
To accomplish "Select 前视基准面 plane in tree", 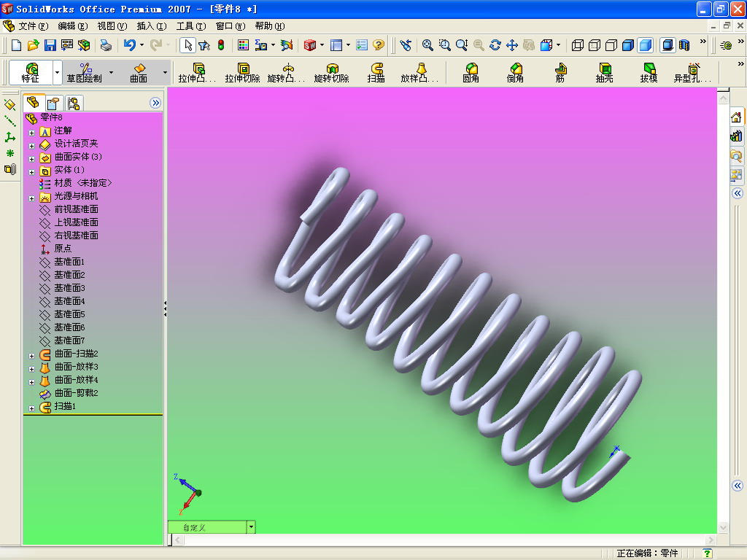I will coord(76,209).
